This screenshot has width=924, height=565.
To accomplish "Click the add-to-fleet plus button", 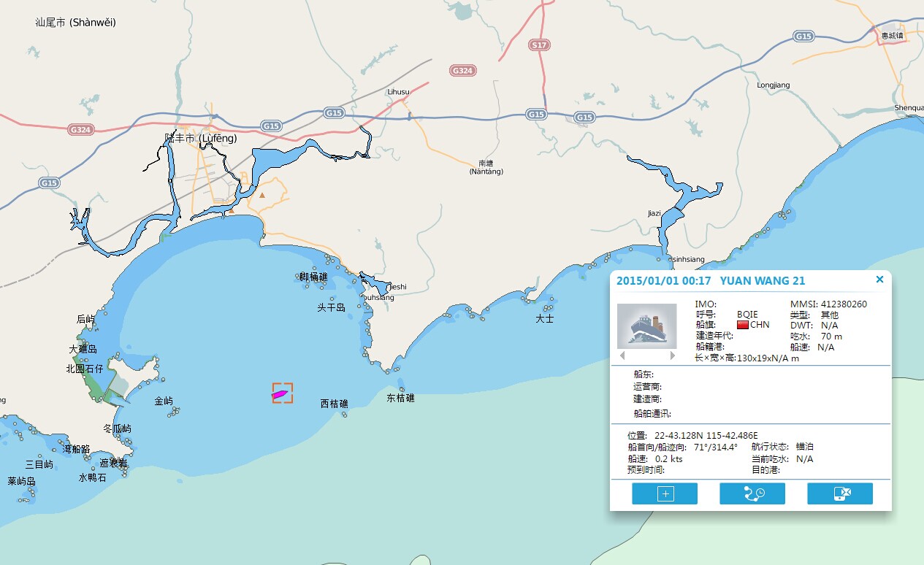I will point(665,494).
